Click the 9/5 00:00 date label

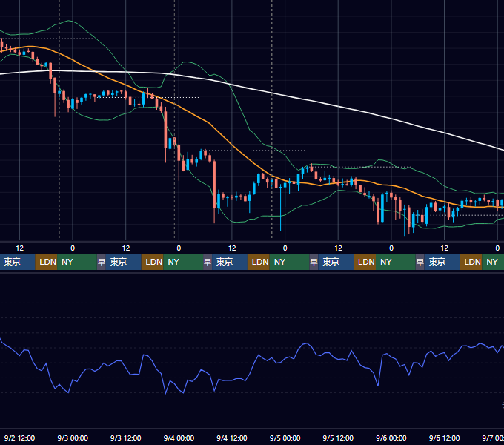click(x=285, y=438)
